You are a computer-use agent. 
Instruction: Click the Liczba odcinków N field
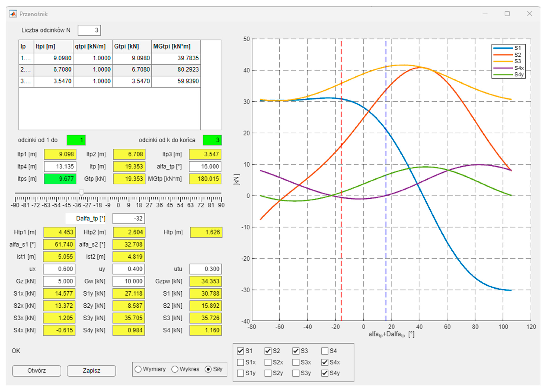[x=89, y=30]
